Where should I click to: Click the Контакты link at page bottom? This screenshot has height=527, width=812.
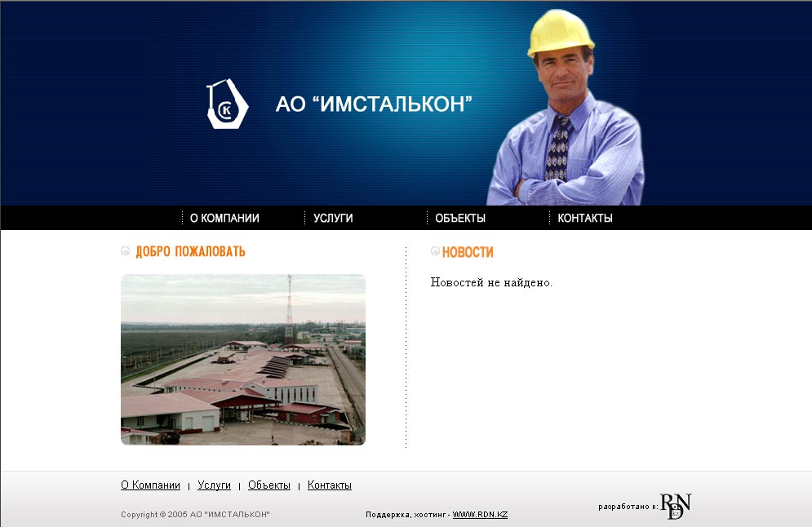[x=329, y=485]
